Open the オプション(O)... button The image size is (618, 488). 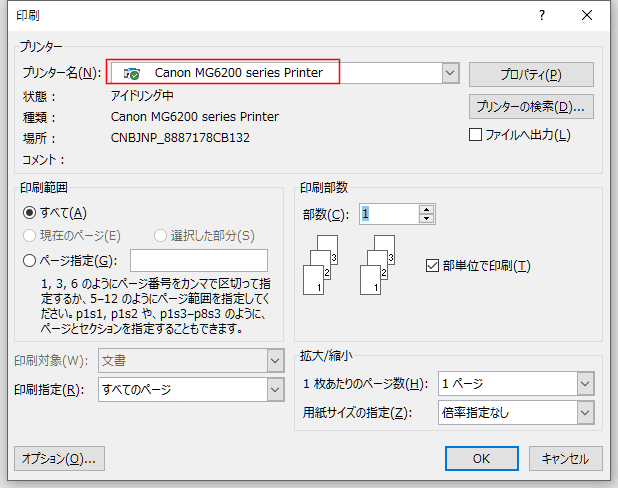[60, 458]
